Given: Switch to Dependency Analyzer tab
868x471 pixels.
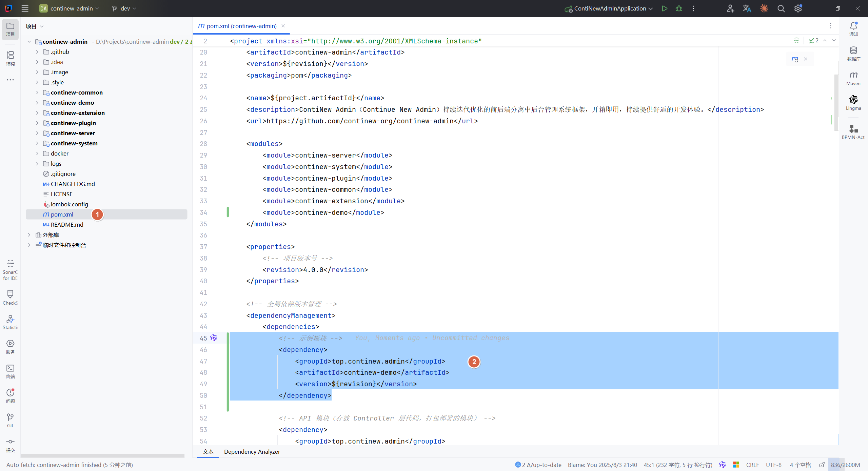Looking at the screenshot, I should point(252,452).
